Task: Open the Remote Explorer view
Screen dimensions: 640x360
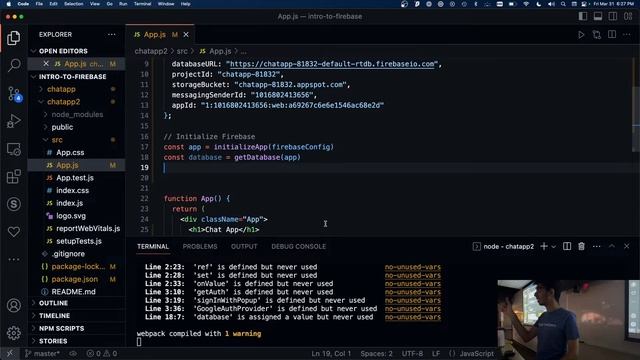Action: coord(14,149)
